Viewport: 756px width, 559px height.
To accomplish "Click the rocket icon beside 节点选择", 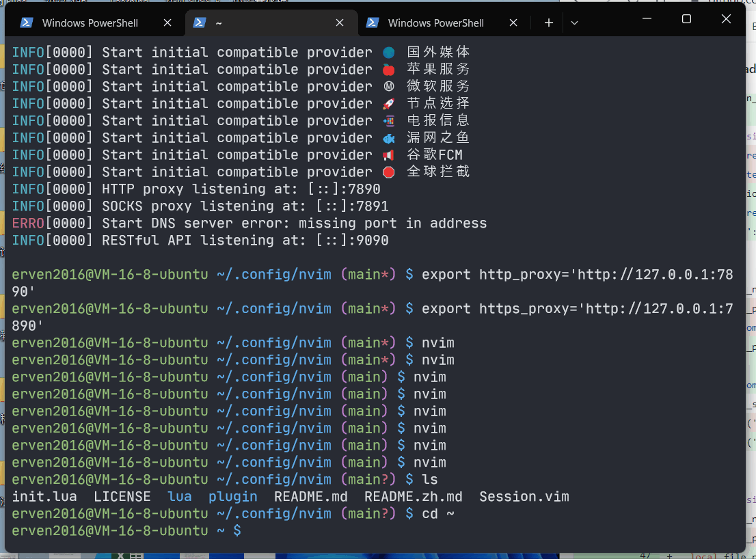I will click(388, 103).
